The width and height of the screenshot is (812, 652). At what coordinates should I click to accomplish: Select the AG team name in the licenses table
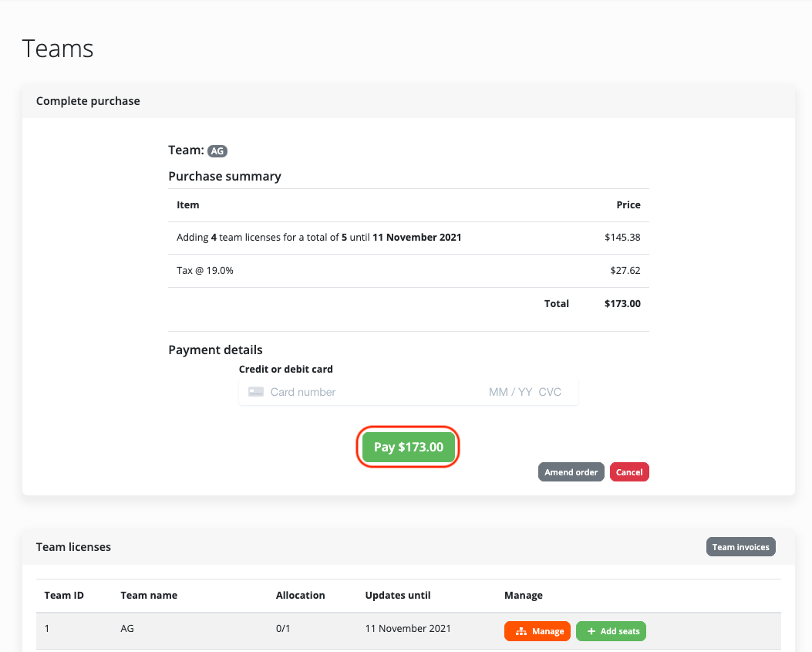click(x=128, y=629)
